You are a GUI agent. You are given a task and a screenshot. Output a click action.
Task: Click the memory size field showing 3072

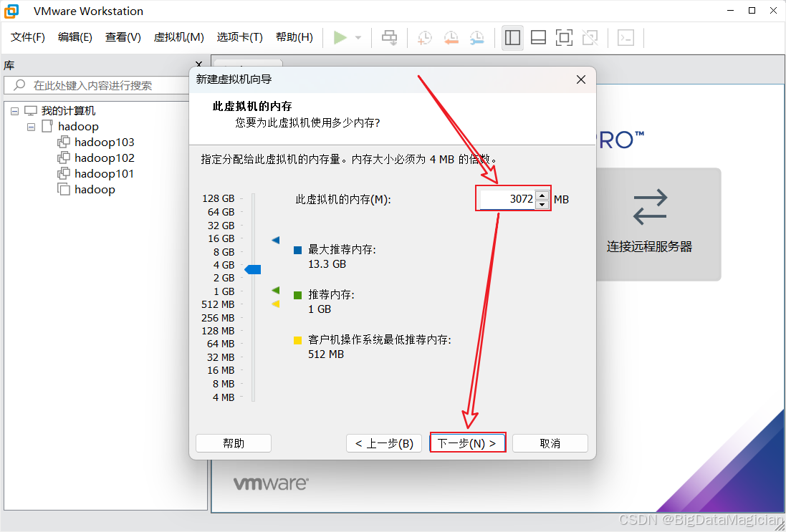tap(507, 199)
